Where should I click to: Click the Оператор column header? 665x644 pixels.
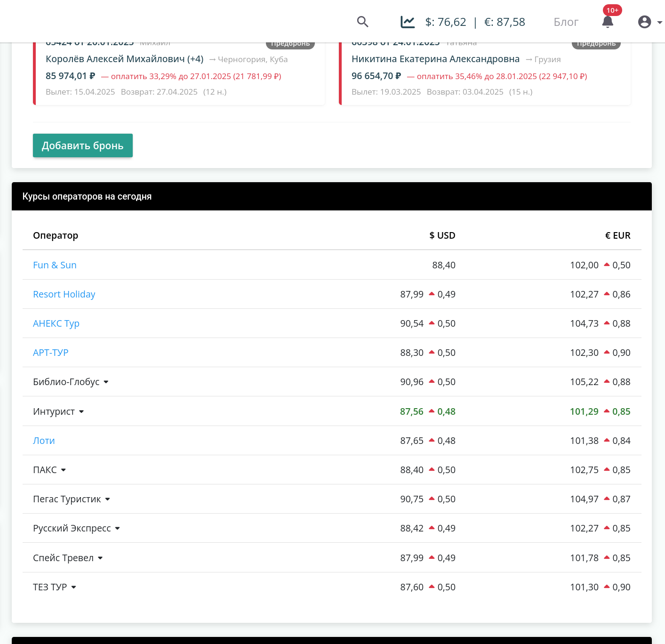pyautogui.click(x=56, y=235)
